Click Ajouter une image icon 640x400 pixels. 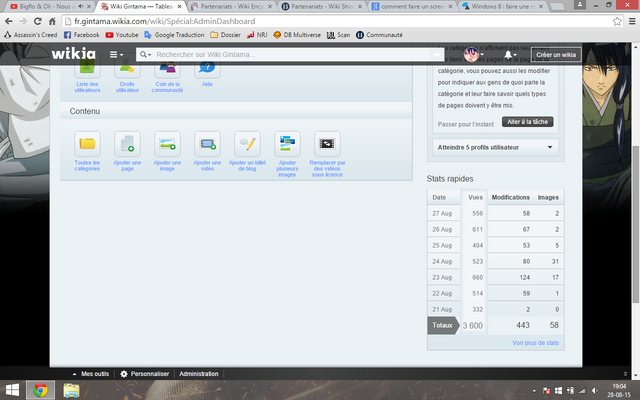click(x=167, y=144)
